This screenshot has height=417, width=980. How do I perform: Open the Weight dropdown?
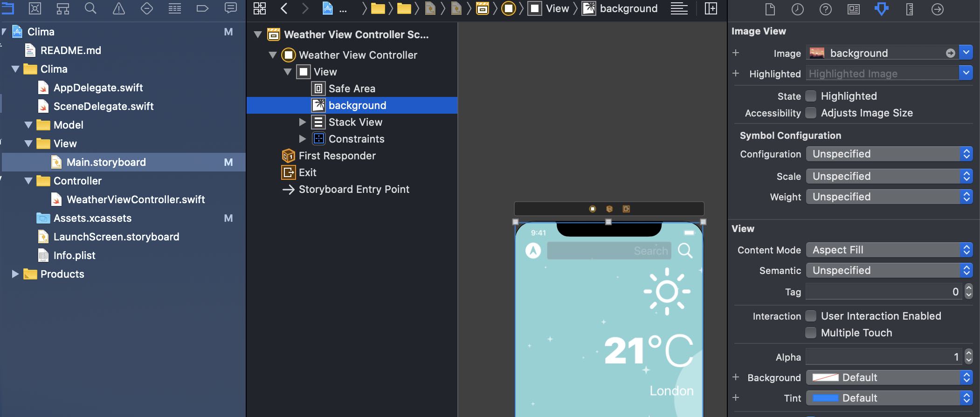point(890,197)
